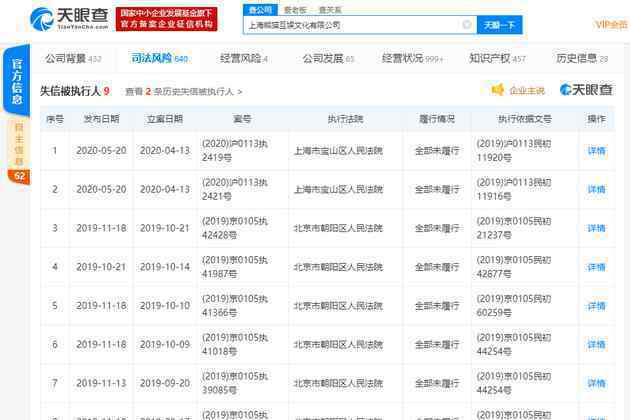Click the red official agency banner
The image size is (630, 420).
coord(166,18)
